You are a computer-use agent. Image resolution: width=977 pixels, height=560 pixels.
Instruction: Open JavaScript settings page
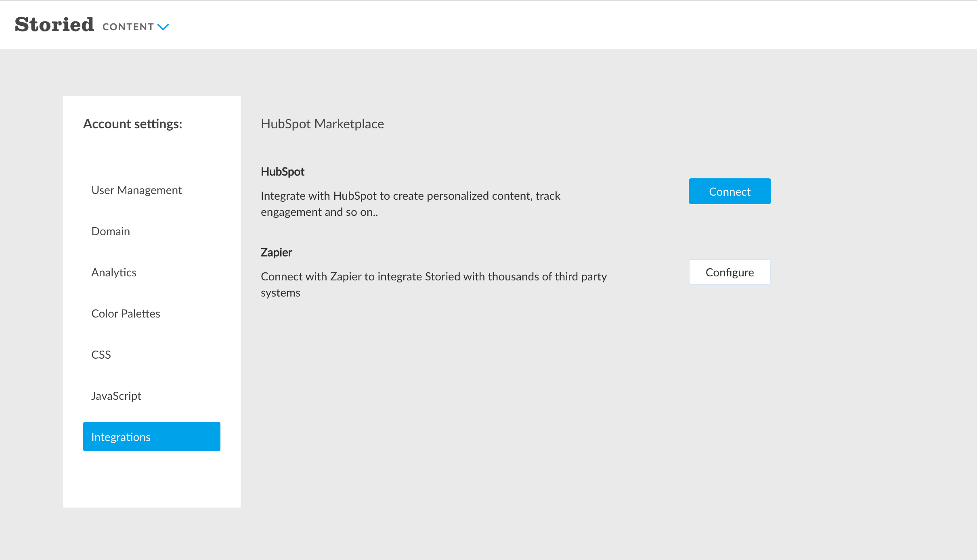tap(116, 396)
